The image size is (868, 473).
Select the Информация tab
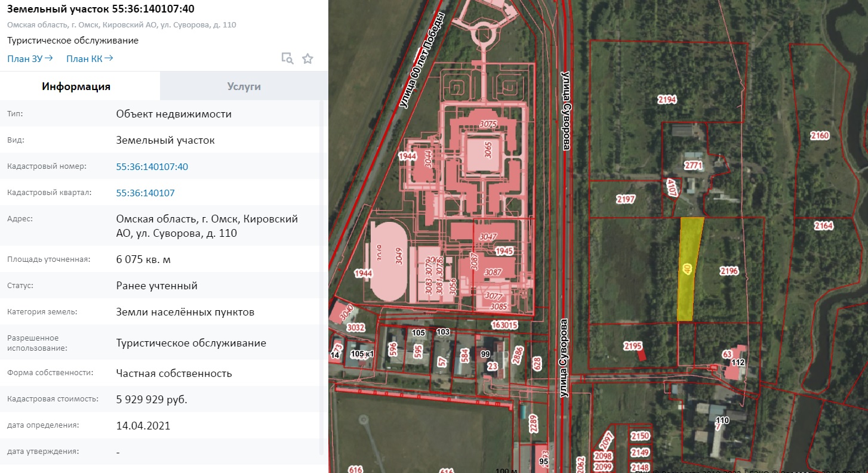[x=76, y=86]
